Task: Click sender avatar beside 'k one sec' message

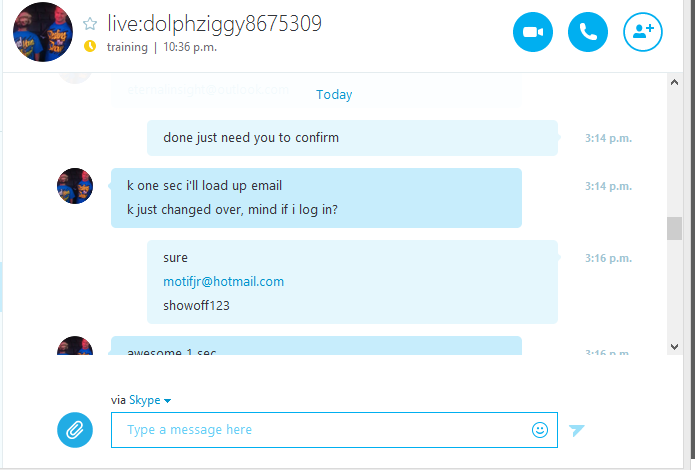Action: (75, 186)
